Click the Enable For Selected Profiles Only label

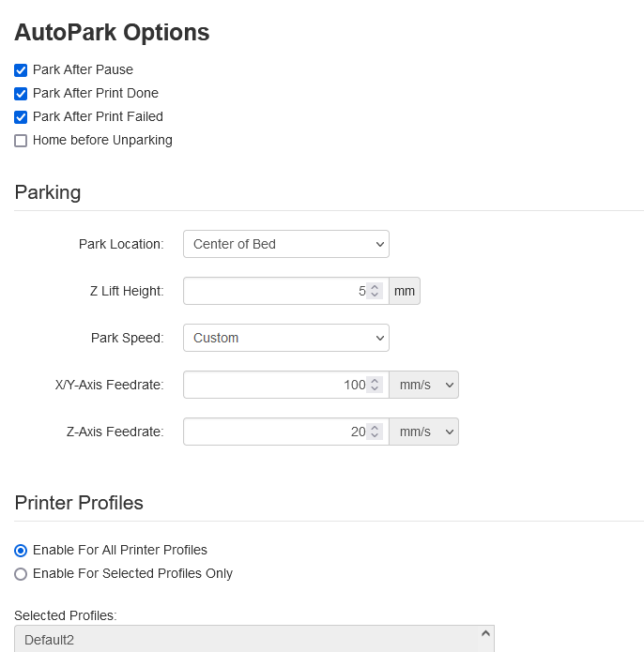click(132, 573)
